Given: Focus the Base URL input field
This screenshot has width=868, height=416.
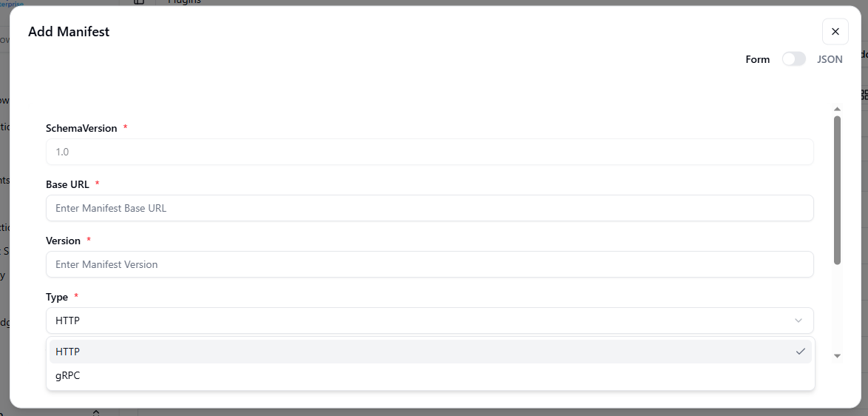Looking at the screenshot, I should (x=429, y=208).
